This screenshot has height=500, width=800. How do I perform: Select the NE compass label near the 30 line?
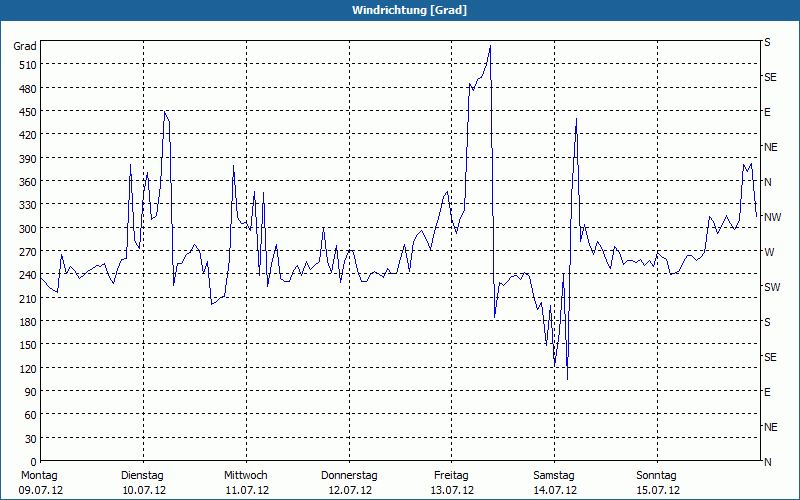pos(771,427)
